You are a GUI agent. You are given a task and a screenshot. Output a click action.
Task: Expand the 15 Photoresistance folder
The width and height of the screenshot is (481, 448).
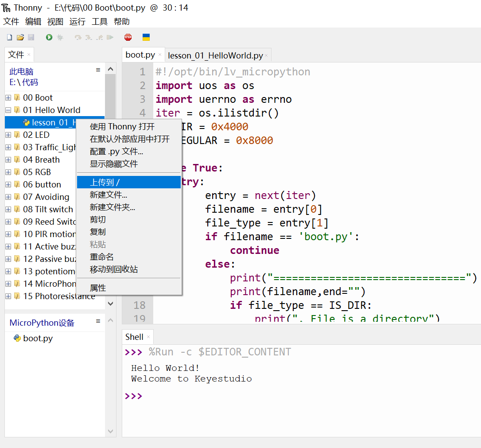click(8, 296)
